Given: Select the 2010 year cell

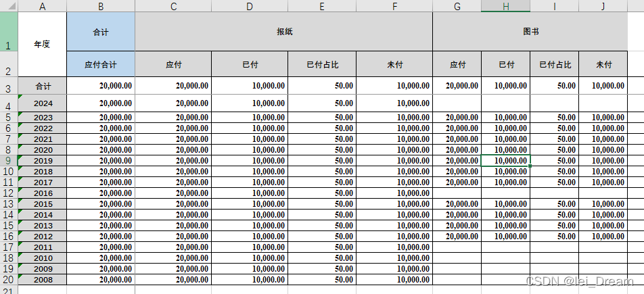Looking at the screenshot, I should point(43,258).
